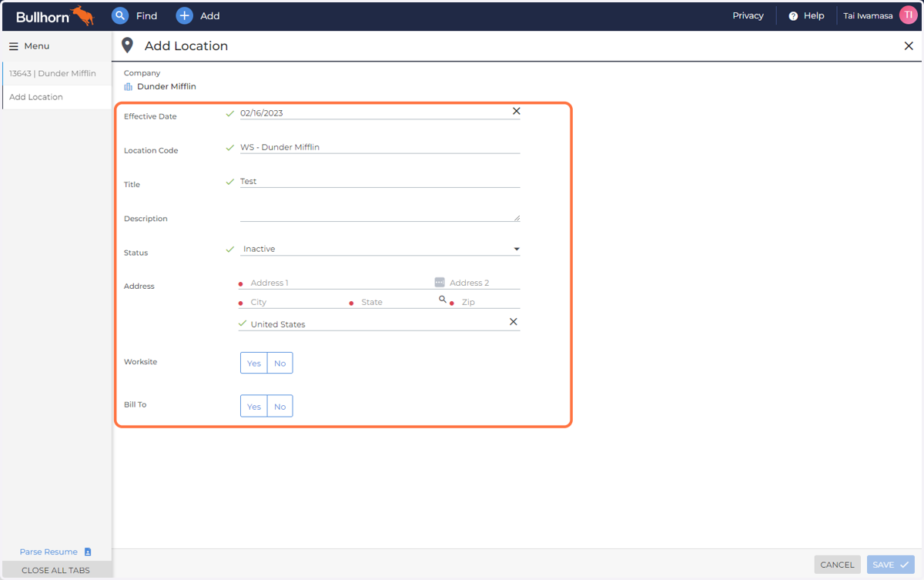Click the location pin icon by Add Location
The width and height of the screenshot is (924, 580).
[x=128, y=45]
